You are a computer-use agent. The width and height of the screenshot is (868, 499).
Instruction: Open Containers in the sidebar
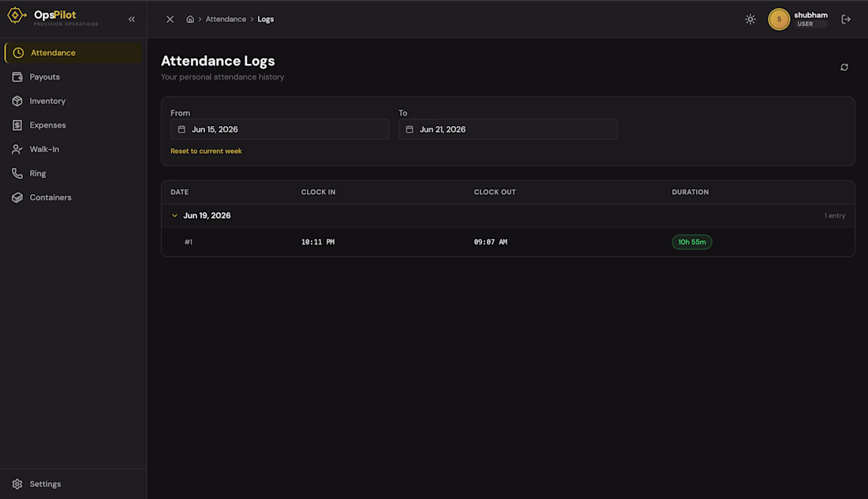click(x=73, y=198)
